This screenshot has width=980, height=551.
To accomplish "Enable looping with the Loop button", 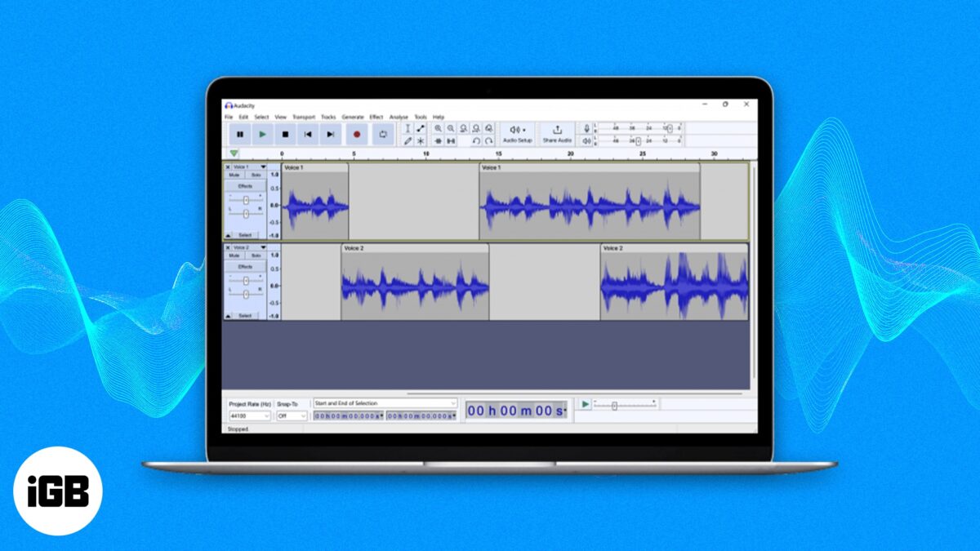I will 384,134.
